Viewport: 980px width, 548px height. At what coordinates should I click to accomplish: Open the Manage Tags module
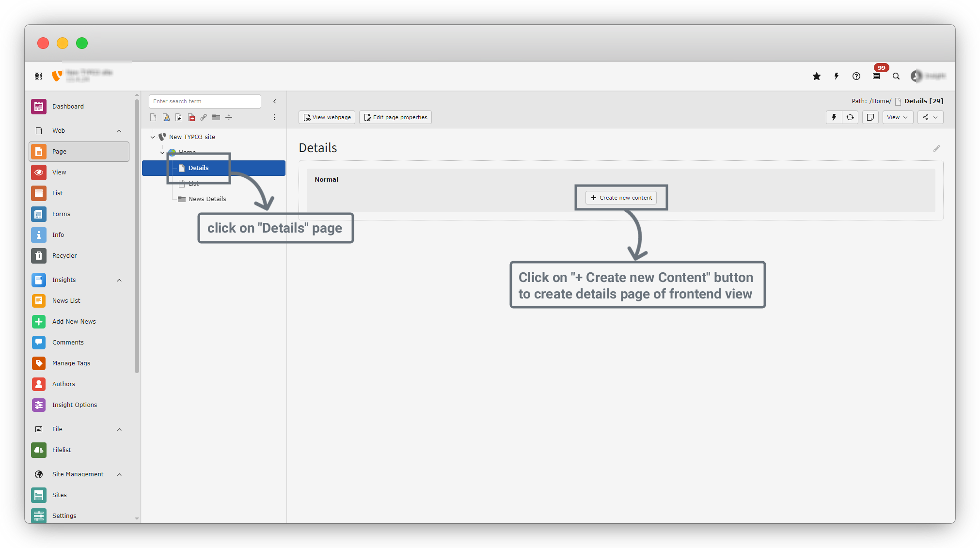pyautogui.click(x=71, y=363)
